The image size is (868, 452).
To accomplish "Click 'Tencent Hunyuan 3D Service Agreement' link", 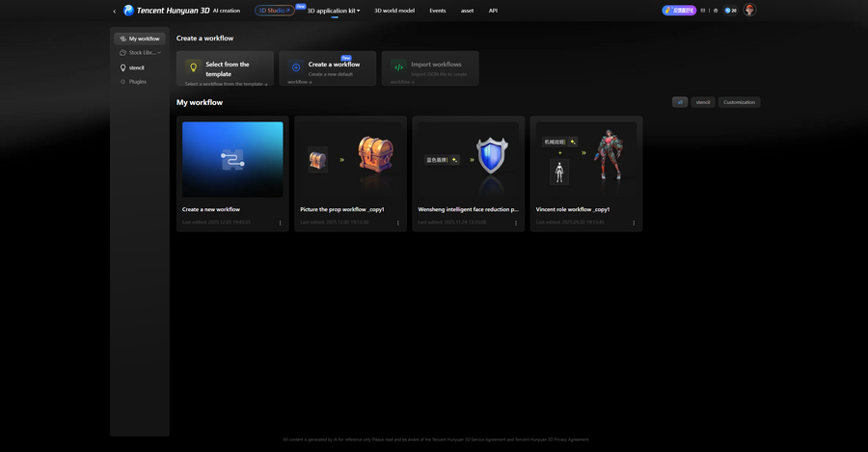I will [469, 439].
